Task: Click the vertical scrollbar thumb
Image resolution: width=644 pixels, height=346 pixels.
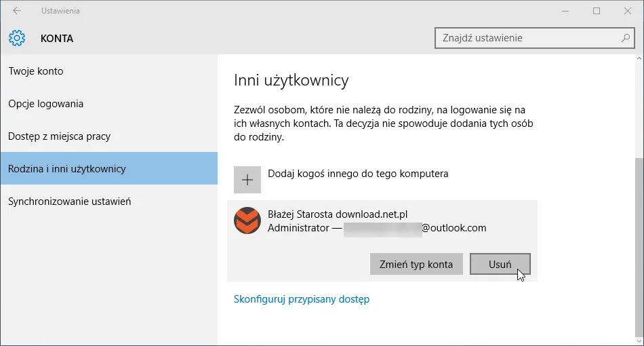Action: 639,244
